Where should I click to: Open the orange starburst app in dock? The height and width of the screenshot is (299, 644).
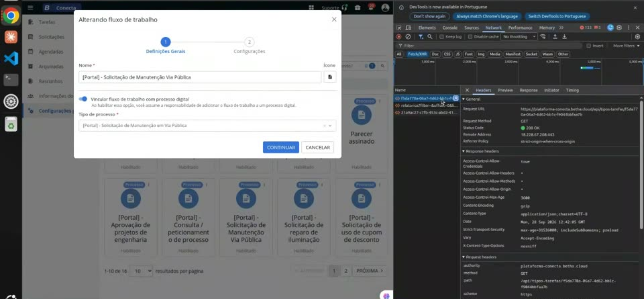[x=11, y=37]
